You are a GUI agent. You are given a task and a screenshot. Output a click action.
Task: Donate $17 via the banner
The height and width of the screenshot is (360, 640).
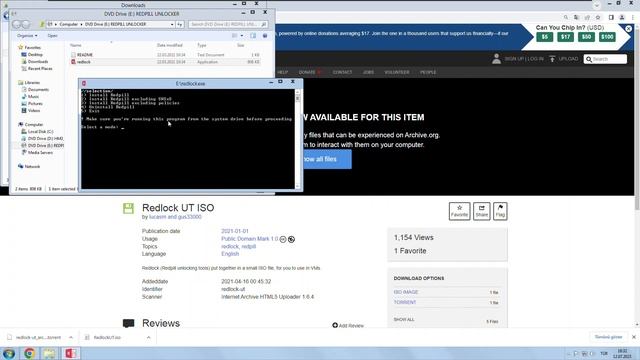(565, 37)
